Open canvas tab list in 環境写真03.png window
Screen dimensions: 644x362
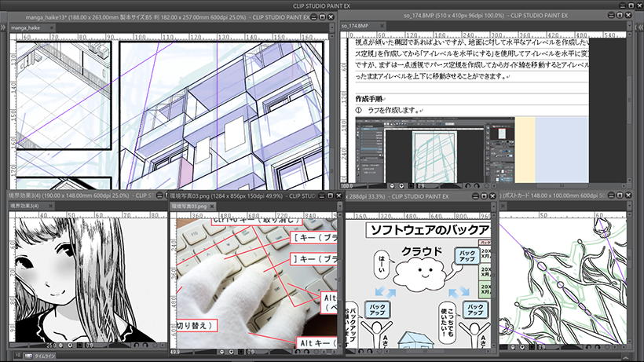(x=339, y=206)
